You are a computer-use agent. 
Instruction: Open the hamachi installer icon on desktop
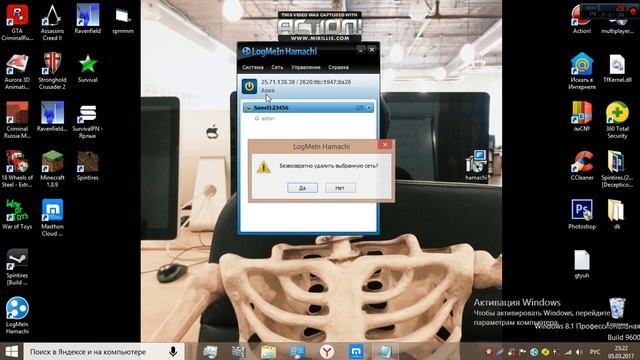point(476,166)
